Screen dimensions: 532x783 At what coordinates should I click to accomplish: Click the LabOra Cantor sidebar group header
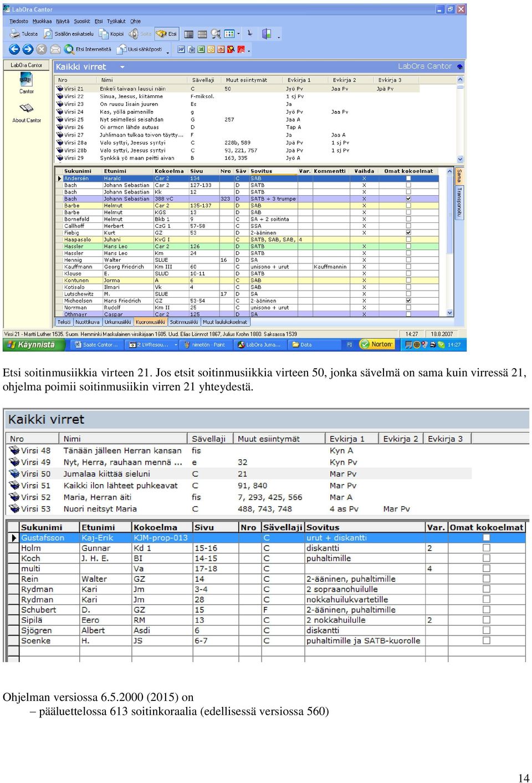click(x=27, y=65)
